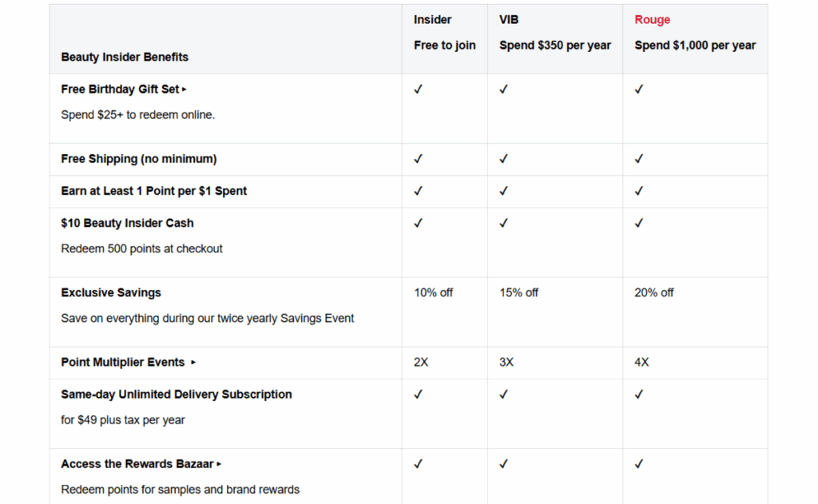Image resolution: width=818 pixels, height=504 pixels.
Task: Select the VIB tier column header
Action: 509,20
